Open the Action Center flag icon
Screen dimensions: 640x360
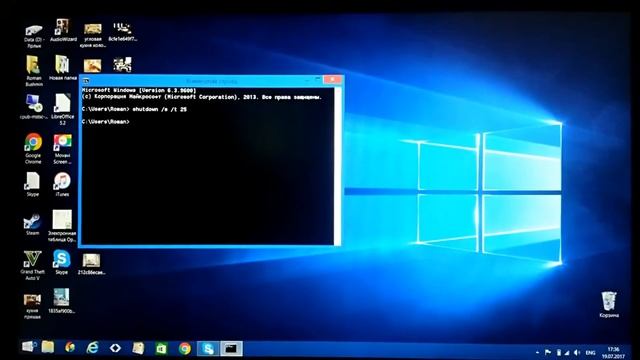click(548, 352)
